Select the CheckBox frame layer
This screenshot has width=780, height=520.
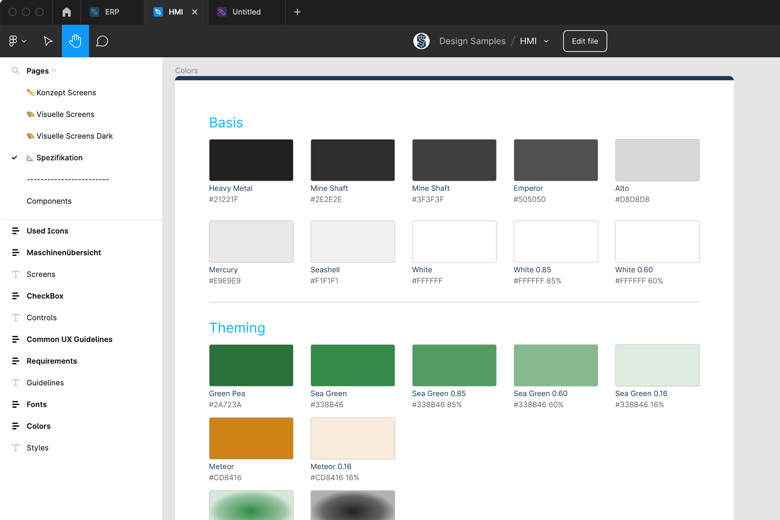tap(45, 296)
